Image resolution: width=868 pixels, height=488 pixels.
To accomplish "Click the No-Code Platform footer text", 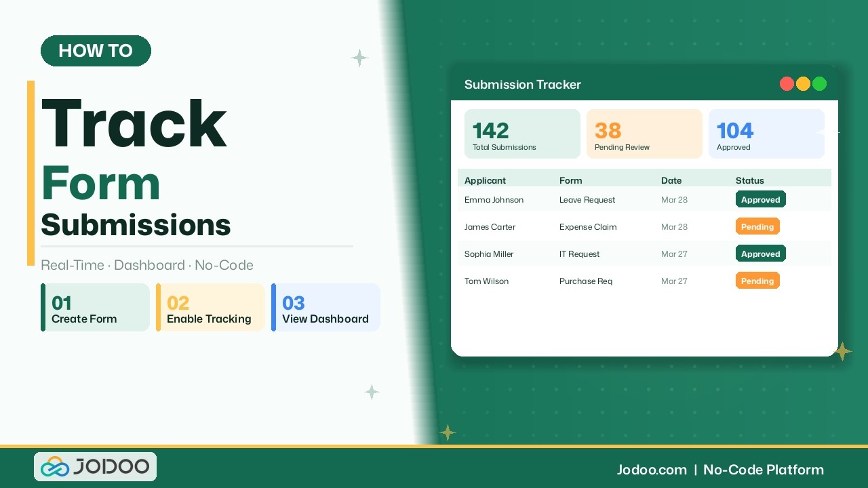I will (x=764, y=470).
